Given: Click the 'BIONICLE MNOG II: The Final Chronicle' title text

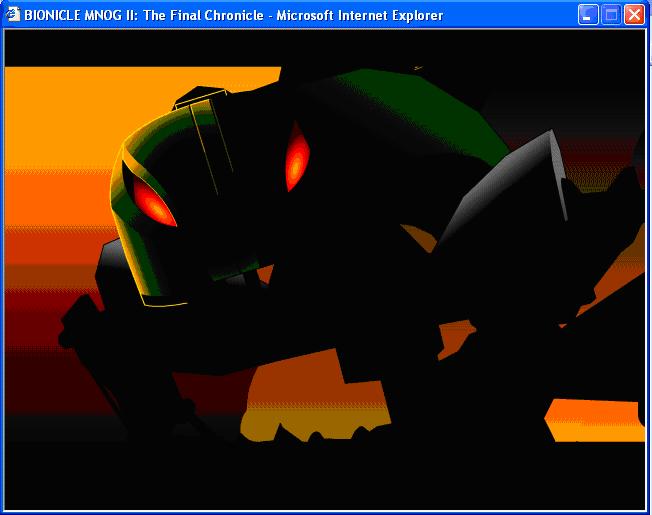Looking at the screenshot, I should [144, 15].
